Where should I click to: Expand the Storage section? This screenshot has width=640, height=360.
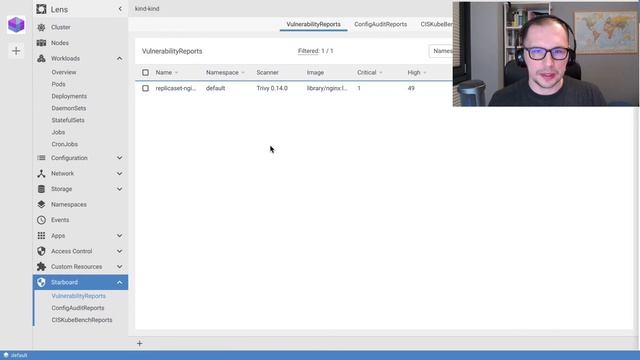(120, 189)
